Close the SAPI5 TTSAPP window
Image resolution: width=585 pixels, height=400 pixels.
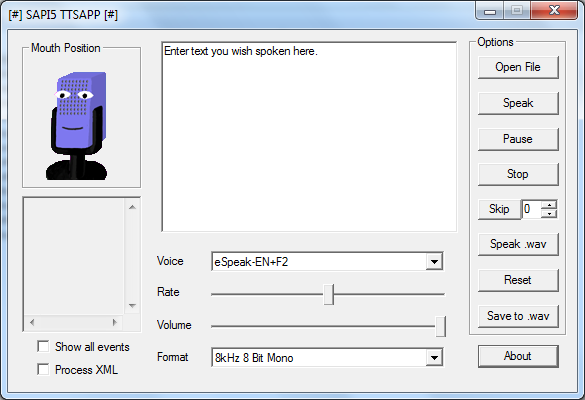click(554, 10)
